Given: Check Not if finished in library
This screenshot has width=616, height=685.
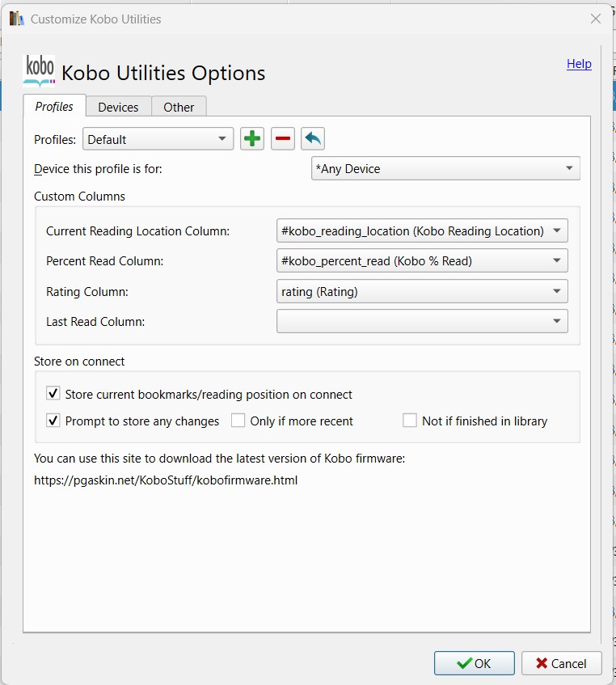Looking at the screenshot, I should click(410, 421).
